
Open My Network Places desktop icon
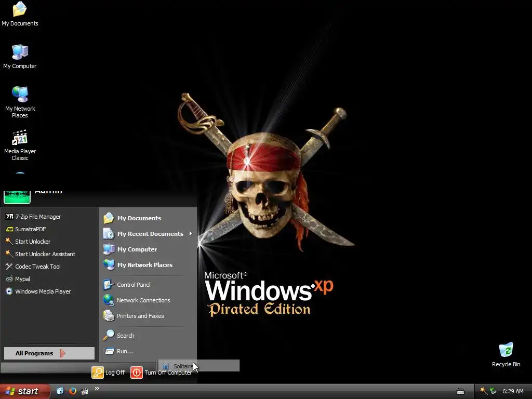coord(20,102)
